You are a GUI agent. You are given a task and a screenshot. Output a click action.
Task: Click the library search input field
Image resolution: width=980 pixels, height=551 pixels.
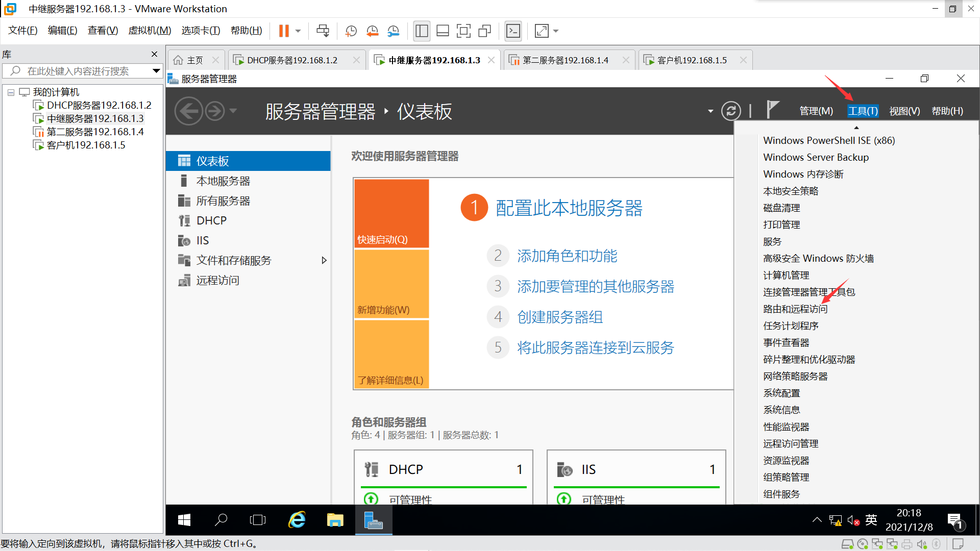point(78,71)
